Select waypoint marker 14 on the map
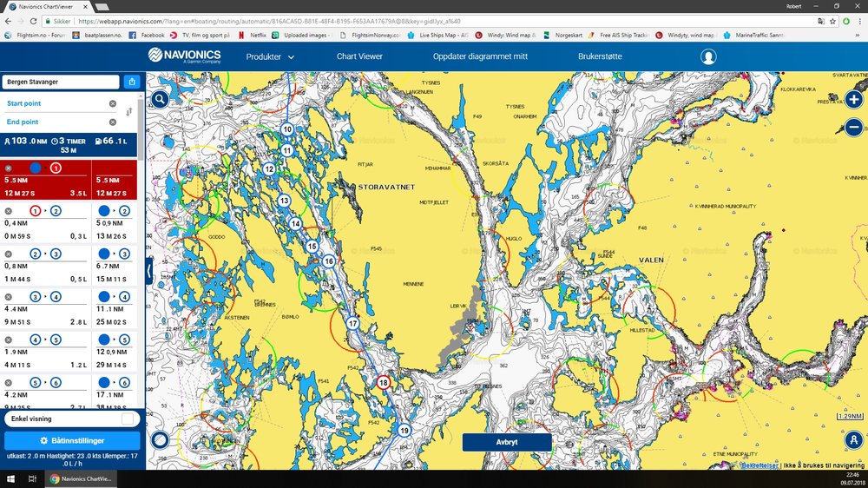Screen dimensions: 868x488 [296, 224]
